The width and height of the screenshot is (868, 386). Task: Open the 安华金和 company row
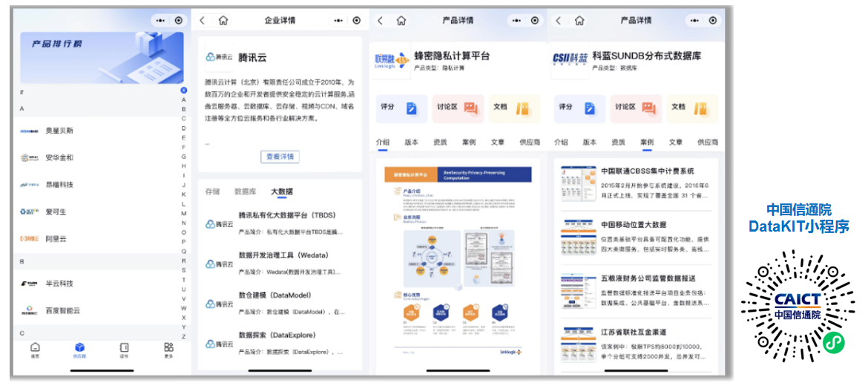pos(97,158)
